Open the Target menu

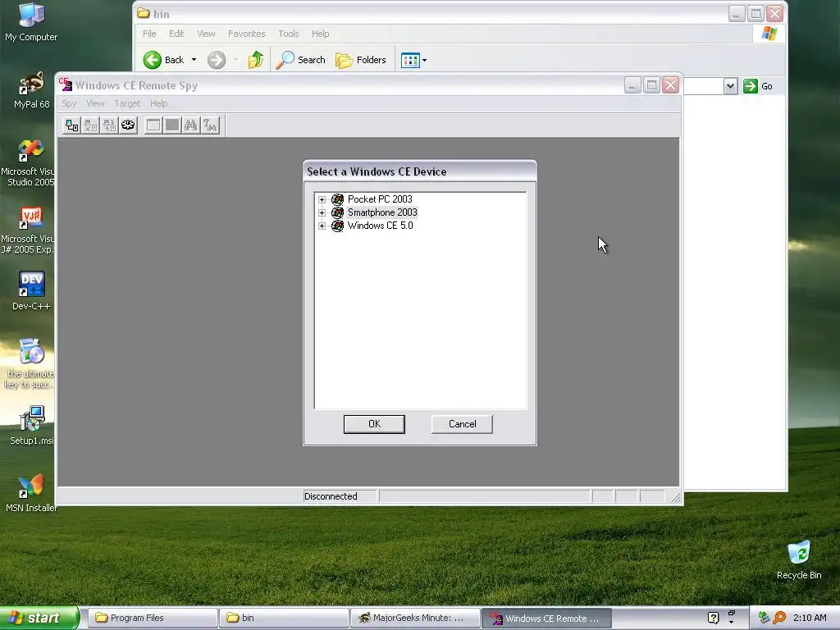[127, 103]
